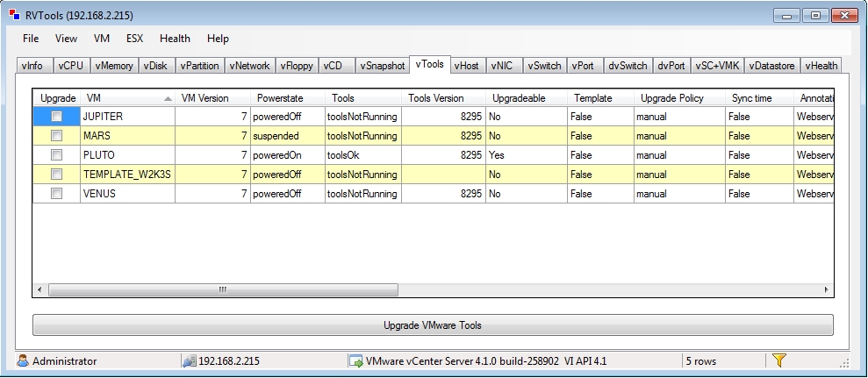Click the Tools column header
Image resolution: width=868 pixels, height=378 pixels.
[x=363, y=98]
